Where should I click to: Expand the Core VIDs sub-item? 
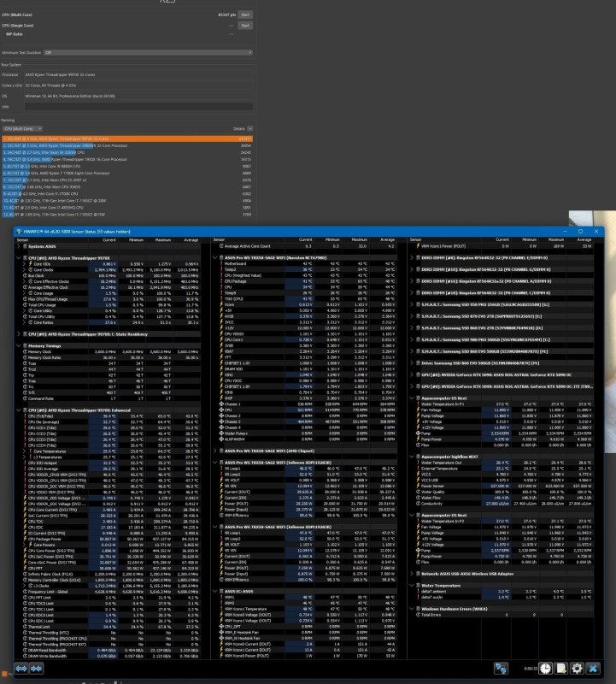coord(25,264)
